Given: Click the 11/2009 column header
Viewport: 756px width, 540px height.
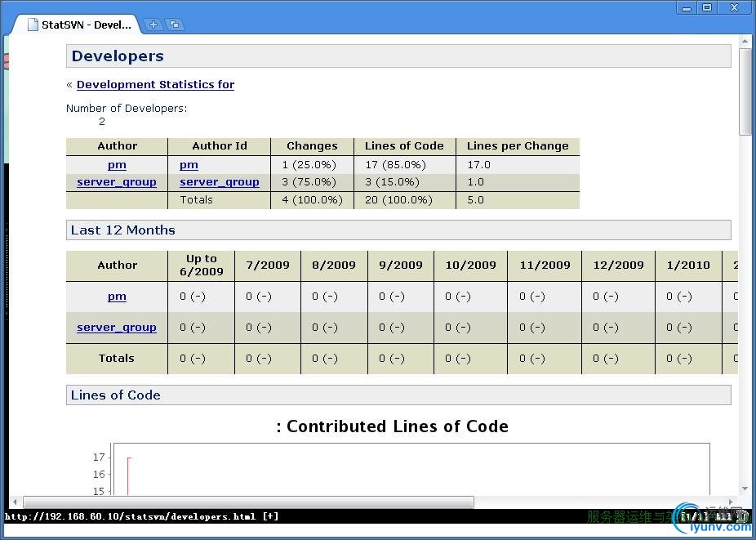Looking at the screenshot, I should tap(545, 265).
